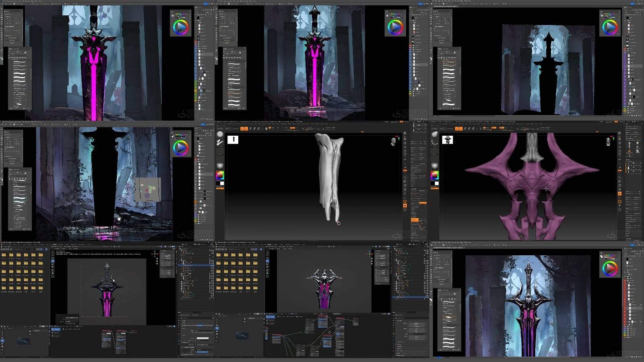
Task: Open material sphere in center ZBrush window
Action: coord(220,166)
